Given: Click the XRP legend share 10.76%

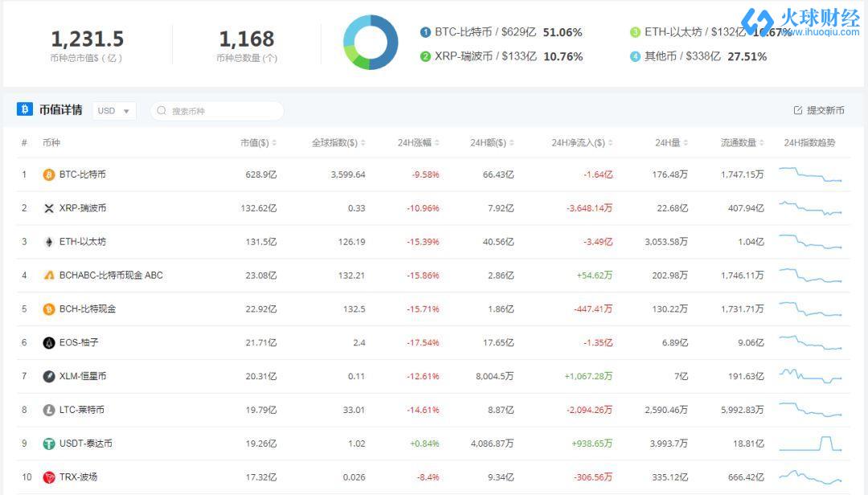Looking at the screenshot, I should click(563, 56).
